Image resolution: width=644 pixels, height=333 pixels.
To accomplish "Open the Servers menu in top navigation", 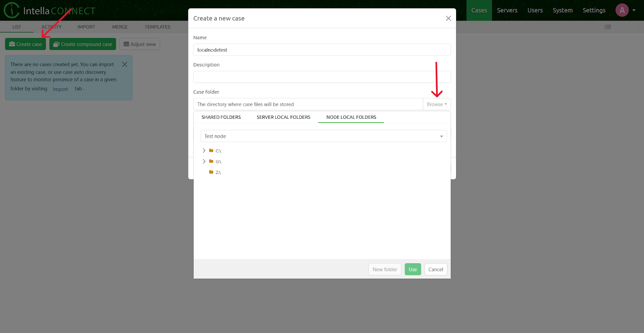I will coord(507,10).
